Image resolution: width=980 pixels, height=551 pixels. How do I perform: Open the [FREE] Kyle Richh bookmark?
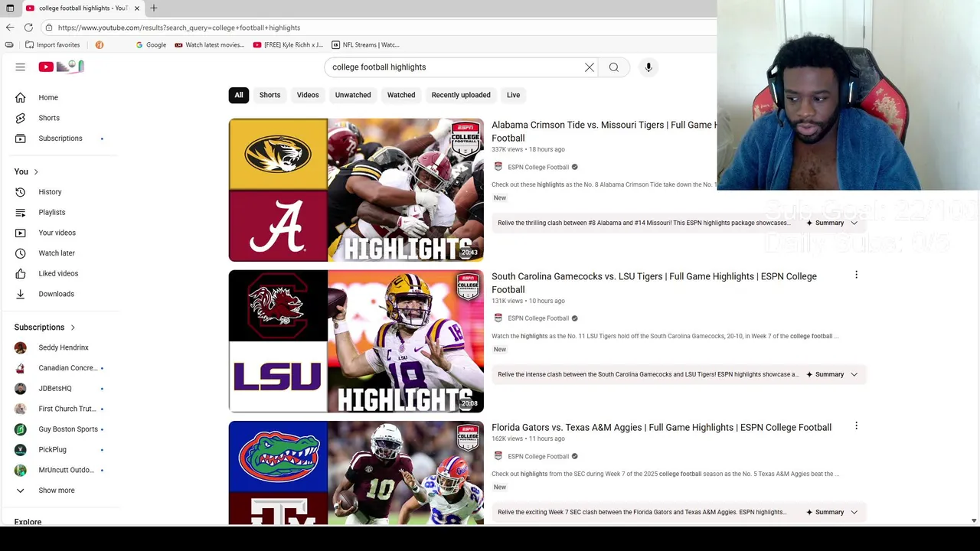tap(288, 45)
